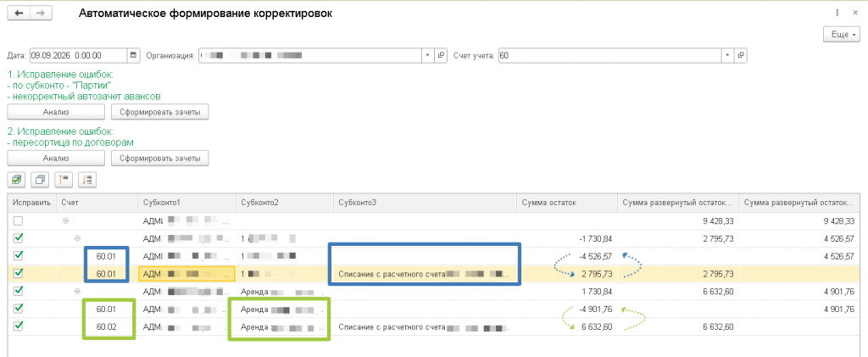Collapse the top-level tree group with 9 428,33
This screenshot has height=357, width=868.
click(x=66, y=220)
